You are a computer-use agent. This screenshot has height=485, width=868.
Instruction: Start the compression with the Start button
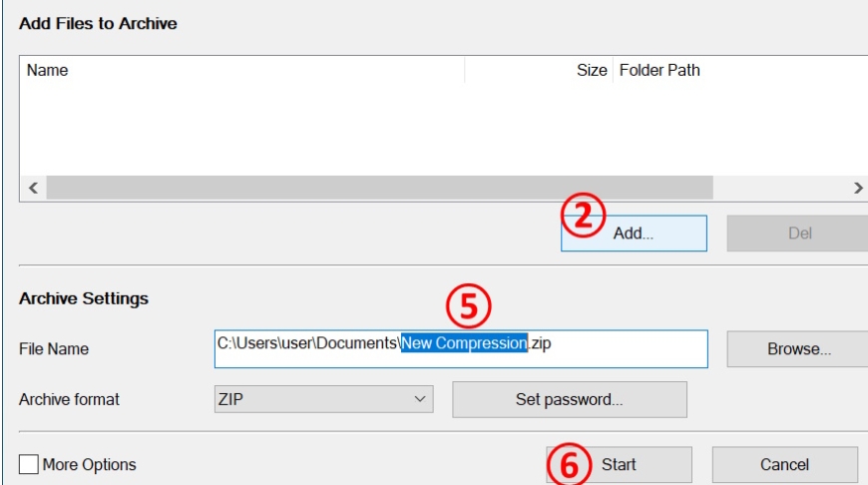point(619,464)
